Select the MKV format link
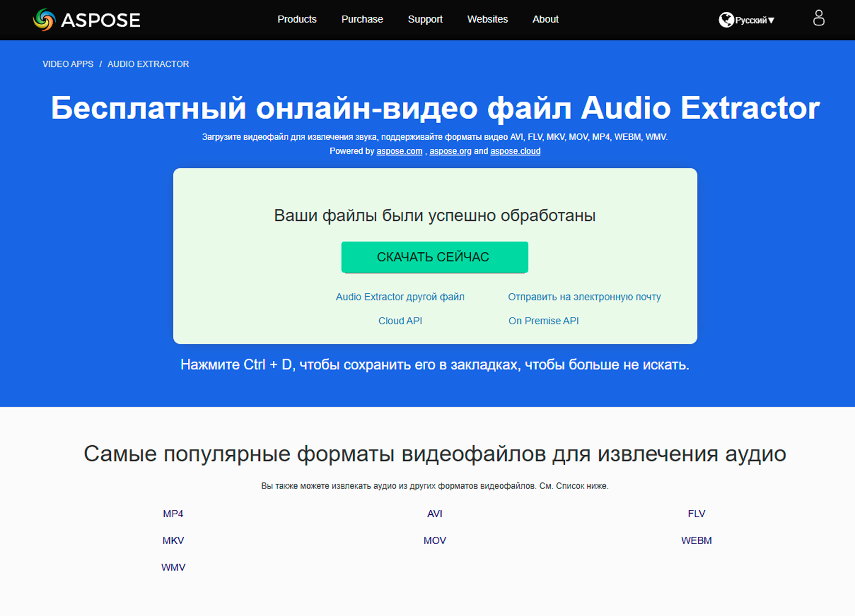The height and width of the screenshot is (616, 855). [173, 541]
